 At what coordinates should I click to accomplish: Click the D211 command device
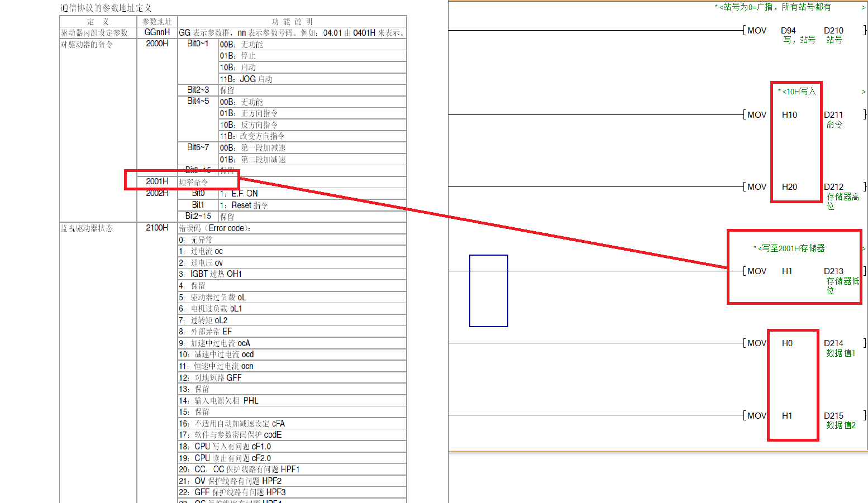833,115
